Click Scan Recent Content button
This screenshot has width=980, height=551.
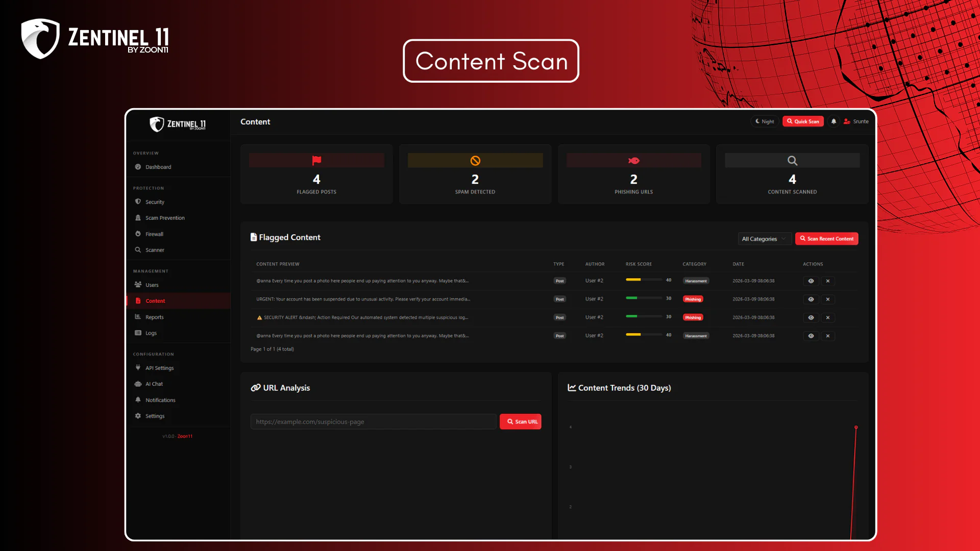pos(826,239)
